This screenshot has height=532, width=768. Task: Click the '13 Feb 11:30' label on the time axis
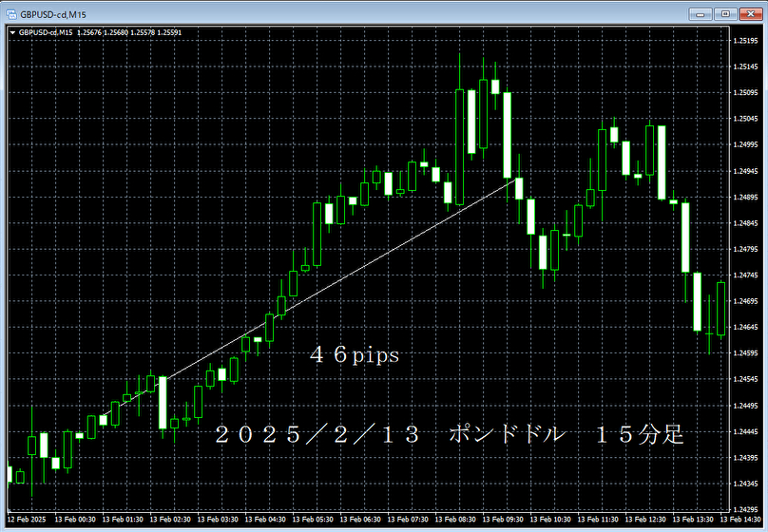tap(598, 520)
